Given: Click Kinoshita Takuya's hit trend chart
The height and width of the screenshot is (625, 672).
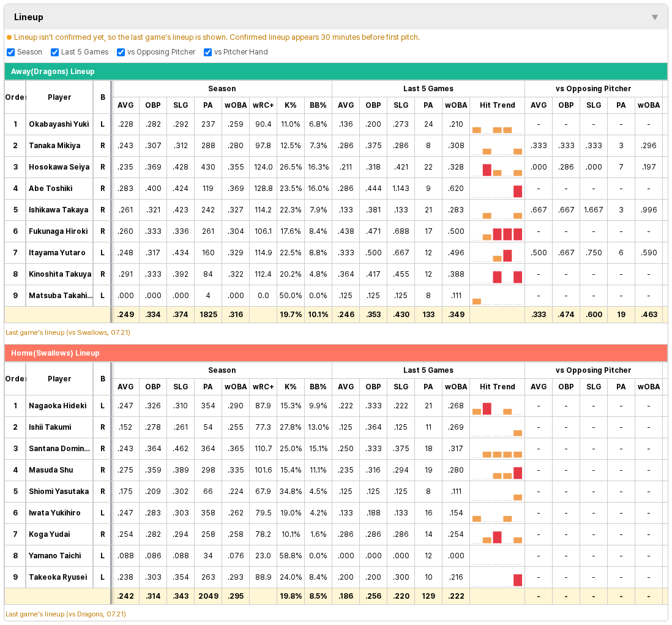Looking at the screenshot, I should click(497, 274).
